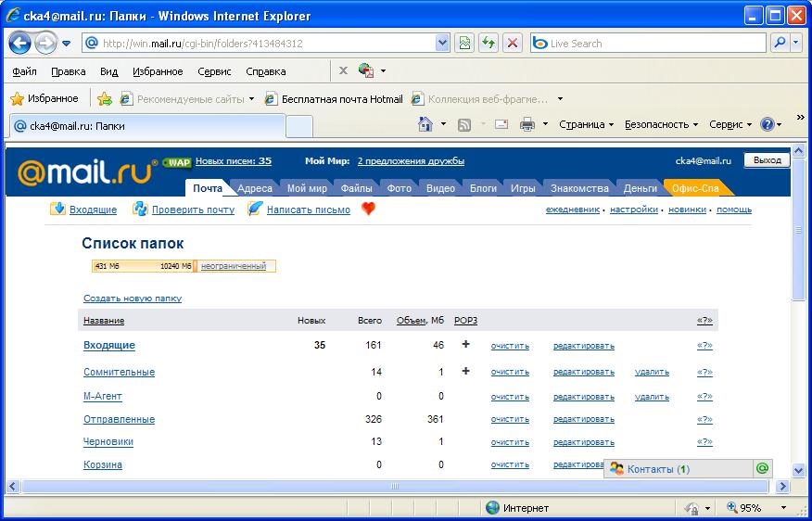
Task: Open the Правка menu
Action: pyautogui.click(x=69, y=71)
